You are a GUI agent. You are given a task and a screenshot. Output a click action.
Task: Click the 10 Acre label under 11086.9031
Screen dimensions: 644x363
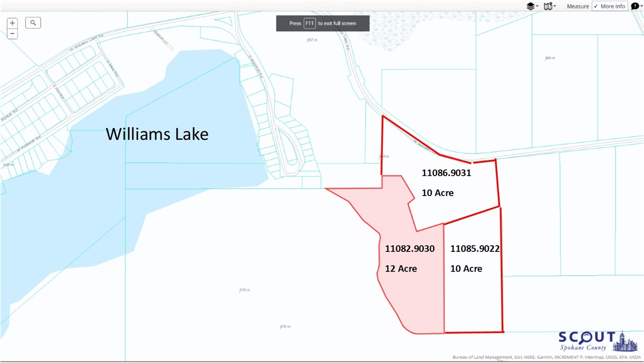point(438,193)
